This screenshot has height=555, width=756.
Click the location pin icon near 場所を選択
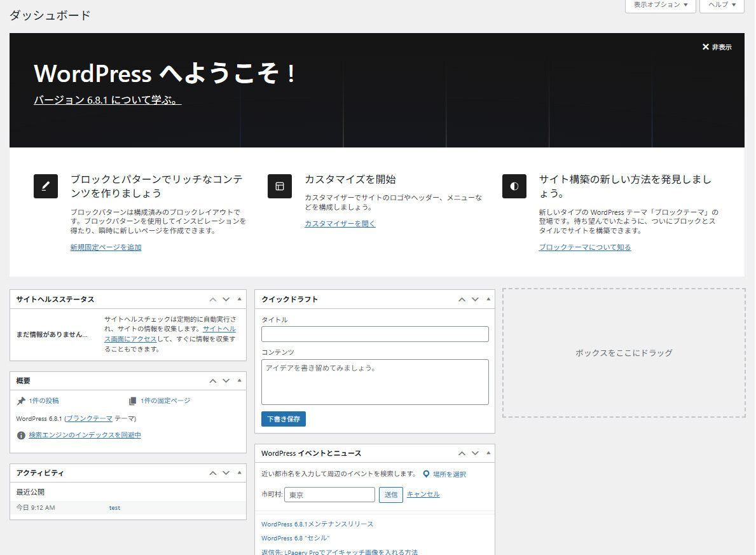426,474
